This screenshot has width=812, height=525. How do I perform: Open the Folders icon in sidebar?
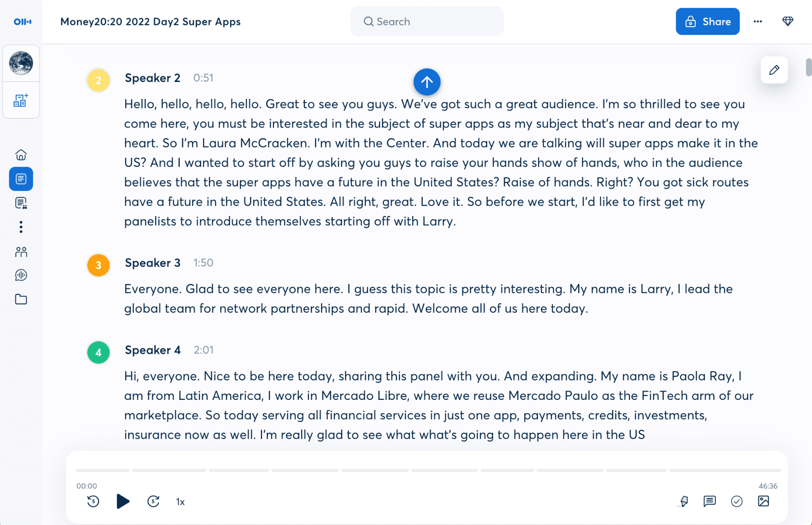point(21,300)
